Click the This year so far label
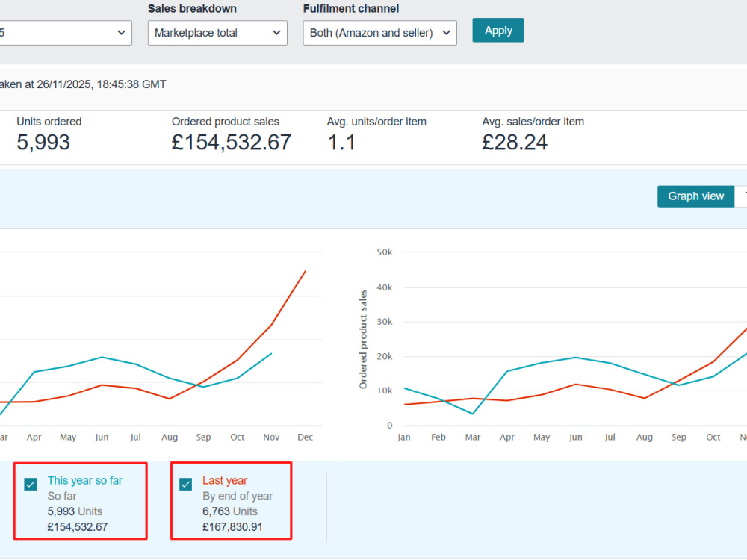 coord(85,480)
